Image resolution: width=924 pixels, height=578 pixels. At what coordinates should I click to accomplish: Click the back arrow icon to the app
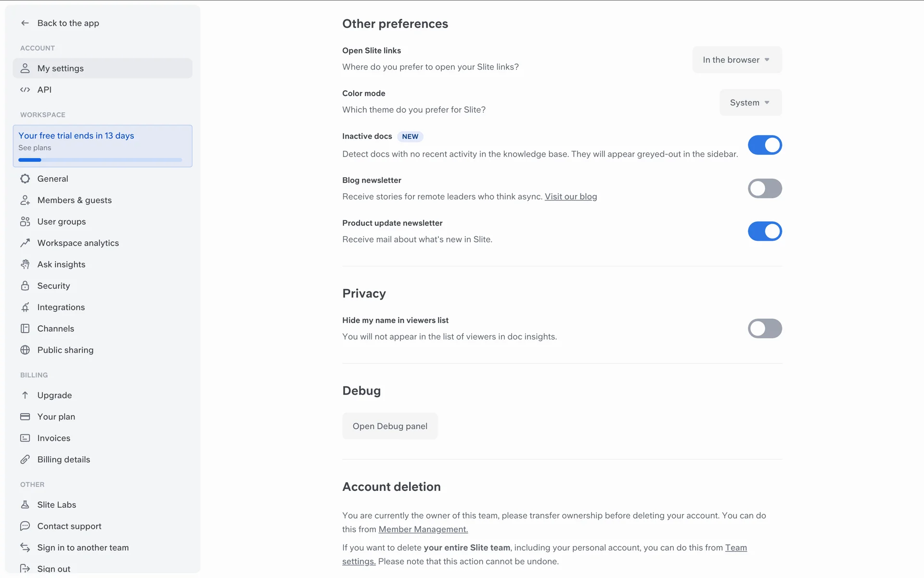tap(25, 23)
